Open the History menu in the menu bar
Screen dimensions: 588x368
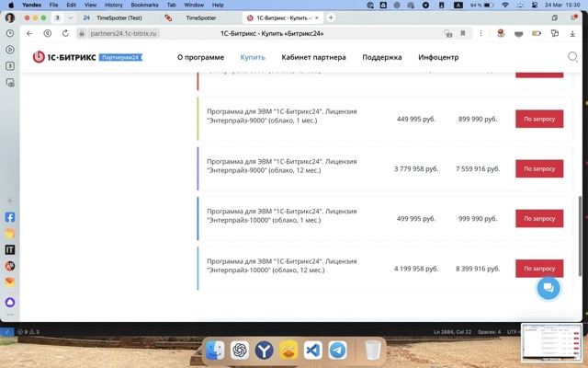(x=114, y=5)
